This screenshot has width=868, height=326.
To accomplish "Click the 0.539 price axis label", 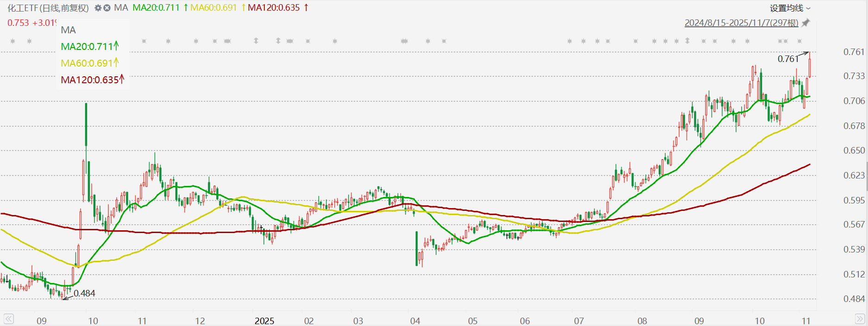I will (x=854, y=249).
